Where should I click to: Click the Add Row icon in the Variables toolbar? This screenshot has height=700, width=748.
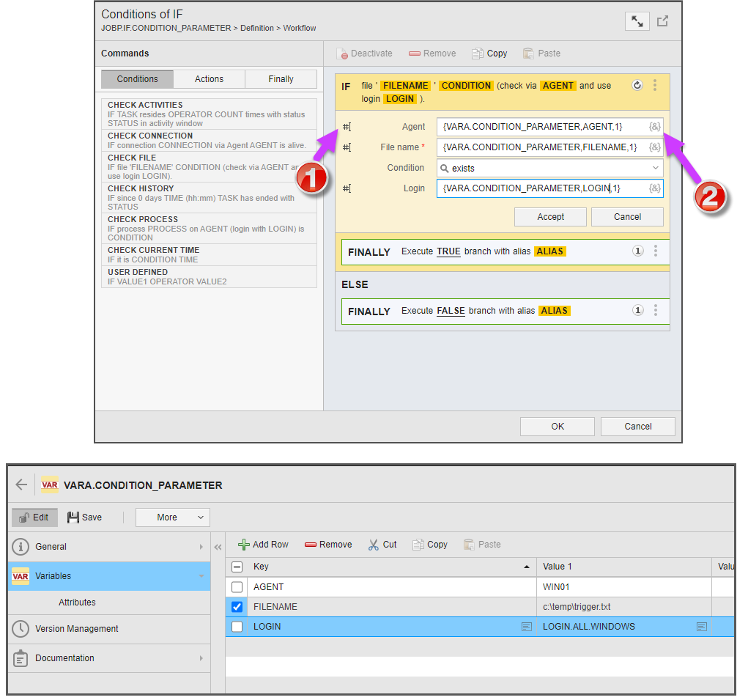(242, 544)
